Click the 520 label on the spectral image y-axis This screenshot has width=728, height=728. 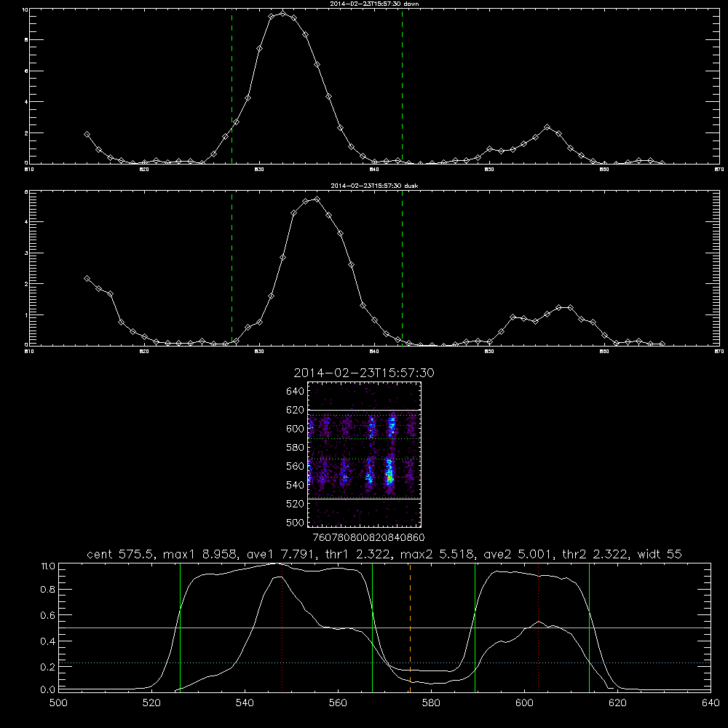point(295,504)
